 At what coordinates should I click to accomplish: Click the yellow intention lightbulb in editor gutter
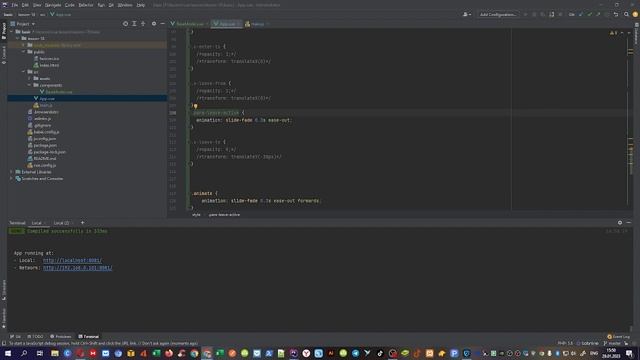196,107
